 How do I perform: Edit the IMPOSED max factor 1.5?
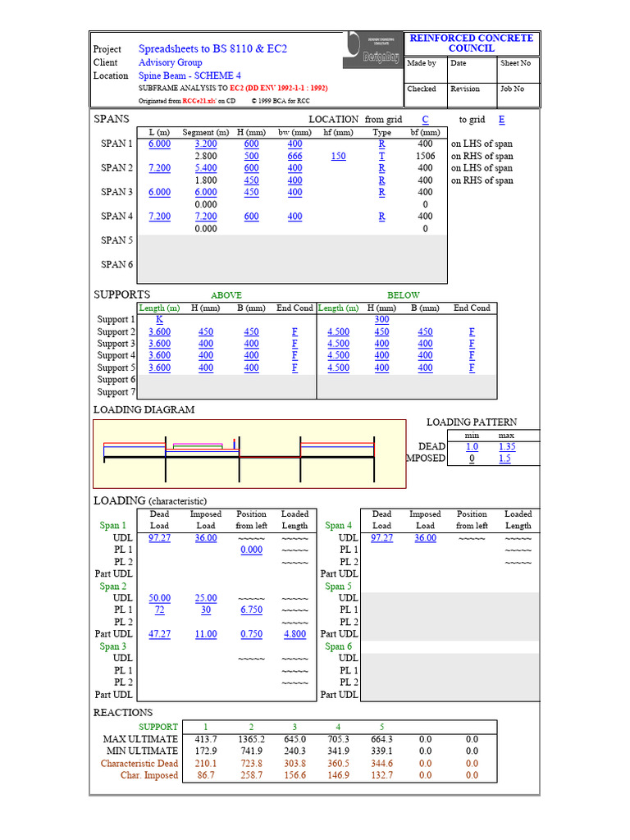504,458
